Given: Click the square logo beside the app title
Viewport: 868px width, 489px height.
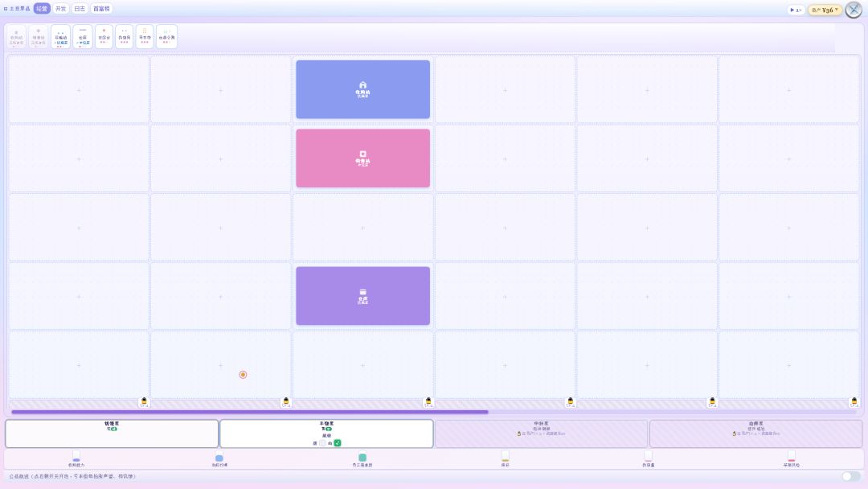Looking at the screenshot, I should tap(6, 9).
